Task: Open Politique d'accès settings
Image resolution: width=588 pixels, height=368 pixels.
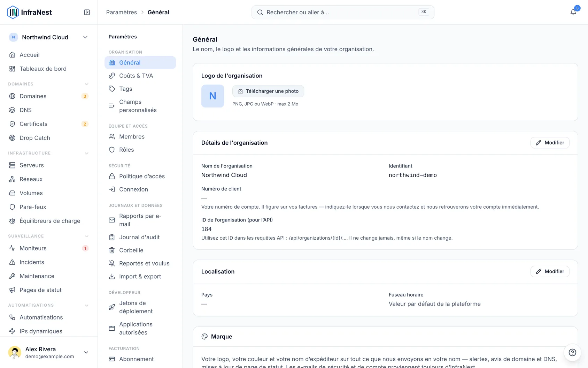Action: point(140,177)
